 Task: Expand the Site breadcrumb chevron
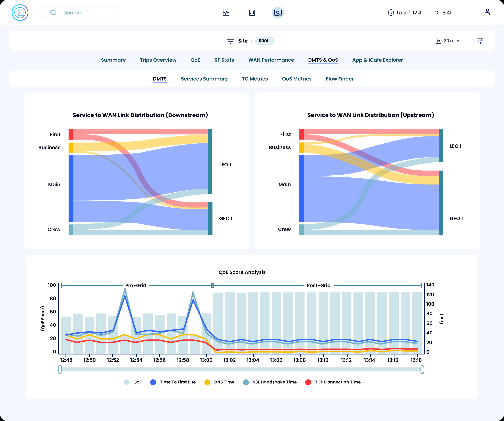[x=252, y=41]
